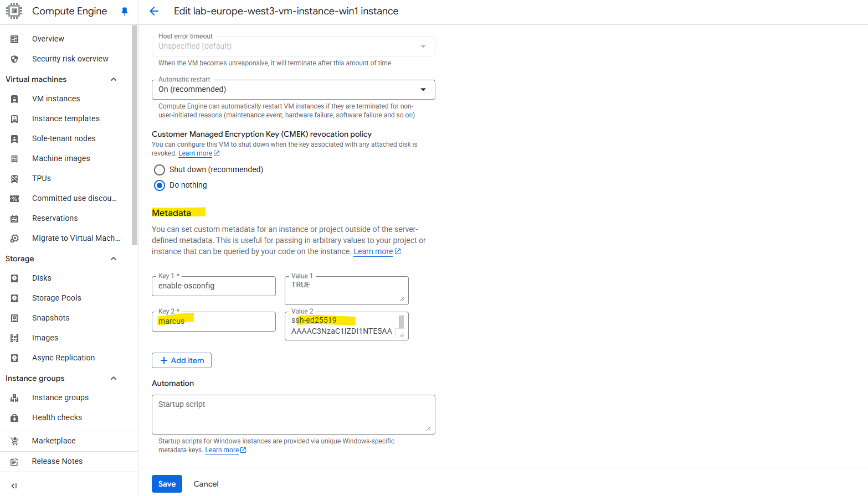Click the Disks sidebar icon
868x496 pixels.
tap(14, 278)
